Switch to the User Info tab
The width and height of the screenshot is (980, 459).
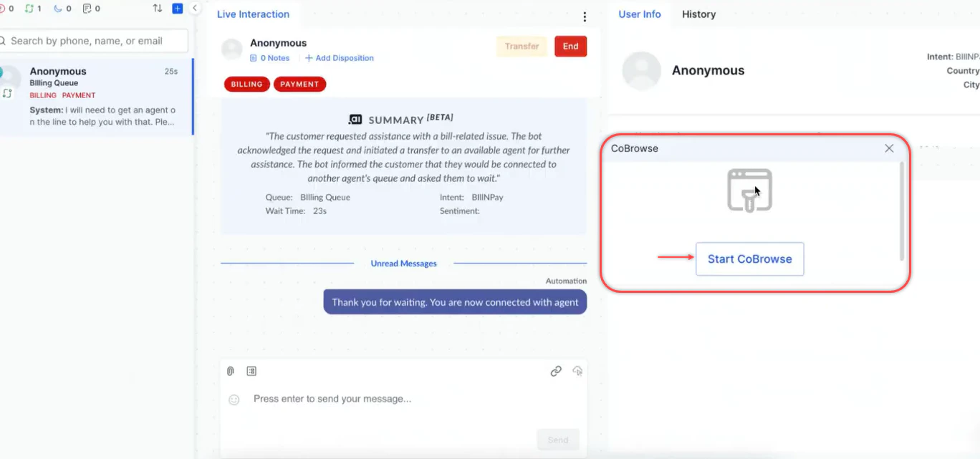pos(640,14)
